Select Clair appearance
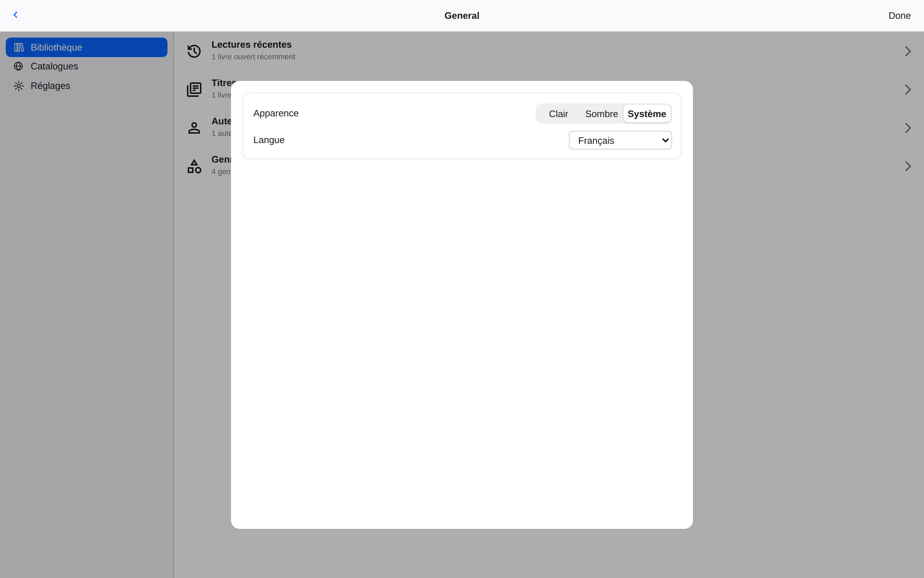The width and height of the screenshot is (924, 578). tap(558, 114)
